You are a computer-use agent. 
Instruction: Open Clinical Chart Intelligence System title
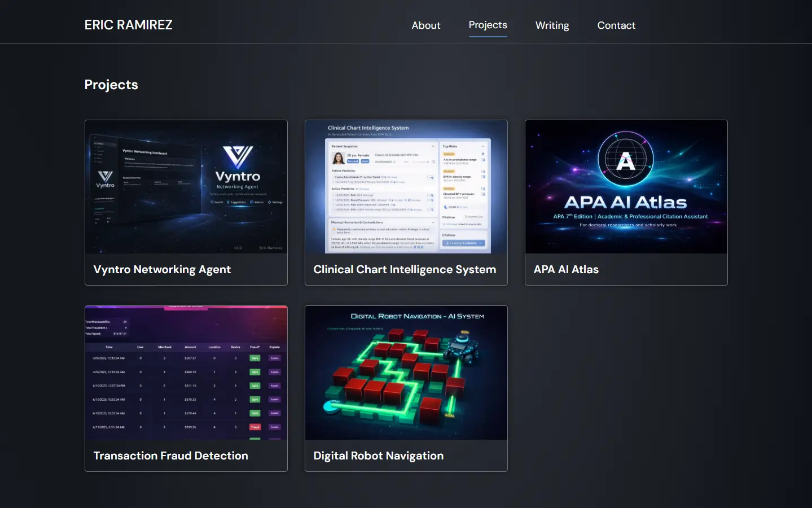pos(405,270)
